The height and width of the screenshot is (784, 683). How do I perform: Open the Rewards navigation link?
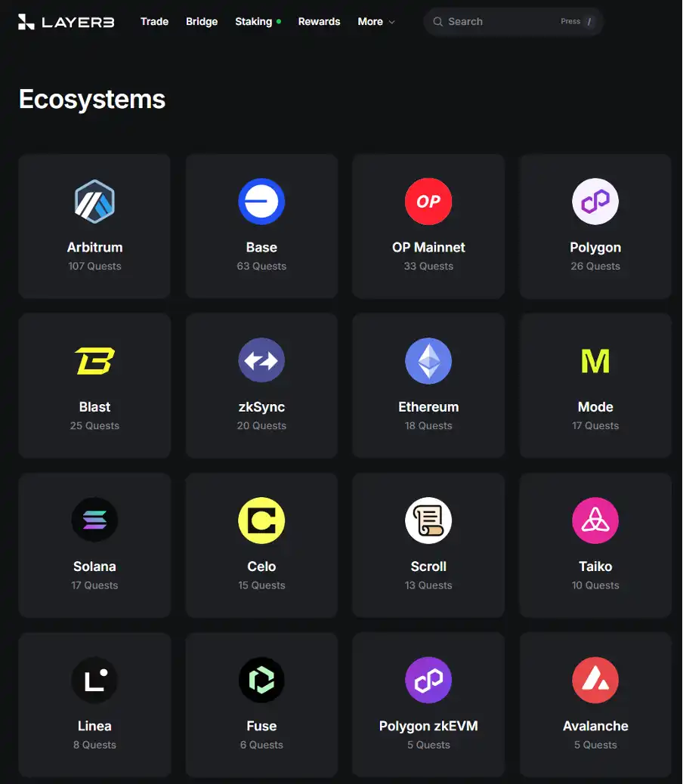coord(319,21)
